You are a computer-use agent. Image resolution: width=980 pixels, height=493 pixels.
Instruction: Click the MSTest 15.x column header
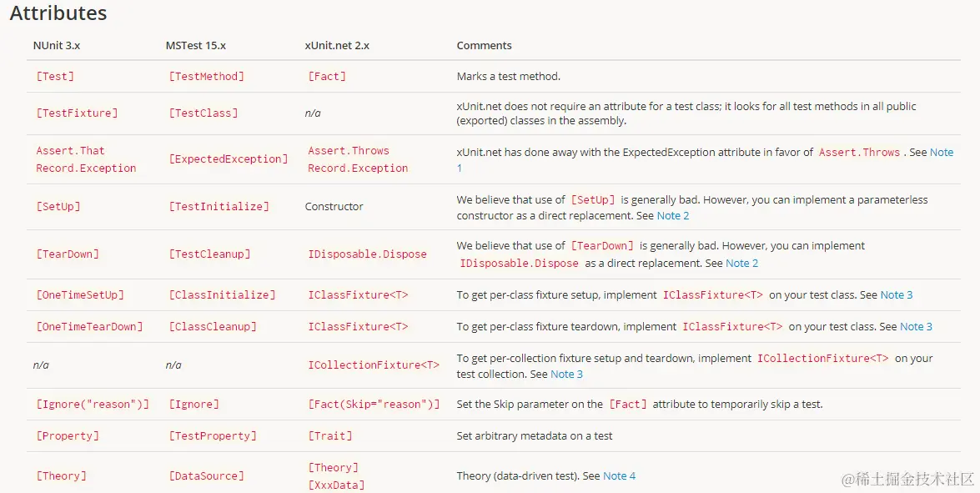click(x=196, y=46)
